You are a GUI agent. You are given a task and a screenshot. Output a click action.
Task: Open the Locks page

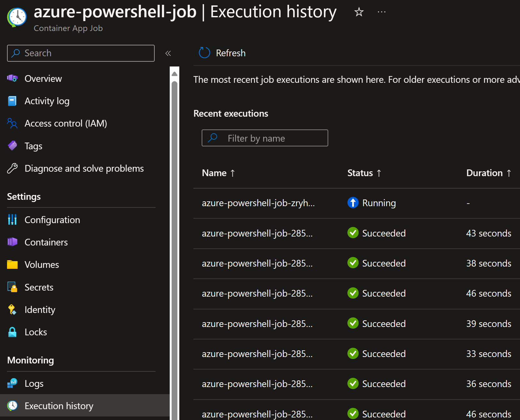point(36,332)
